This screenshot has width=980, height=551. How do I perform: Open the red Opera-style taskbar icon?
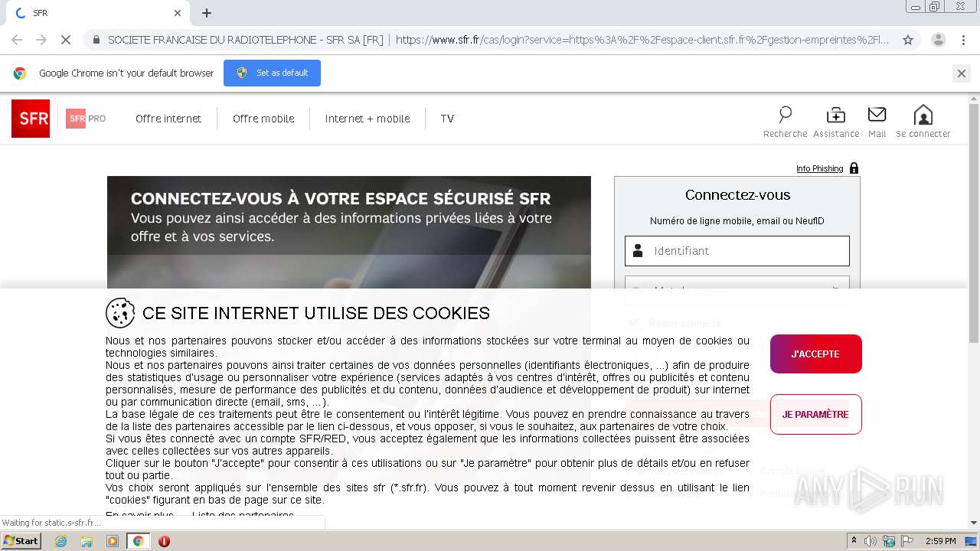(164, 541)
